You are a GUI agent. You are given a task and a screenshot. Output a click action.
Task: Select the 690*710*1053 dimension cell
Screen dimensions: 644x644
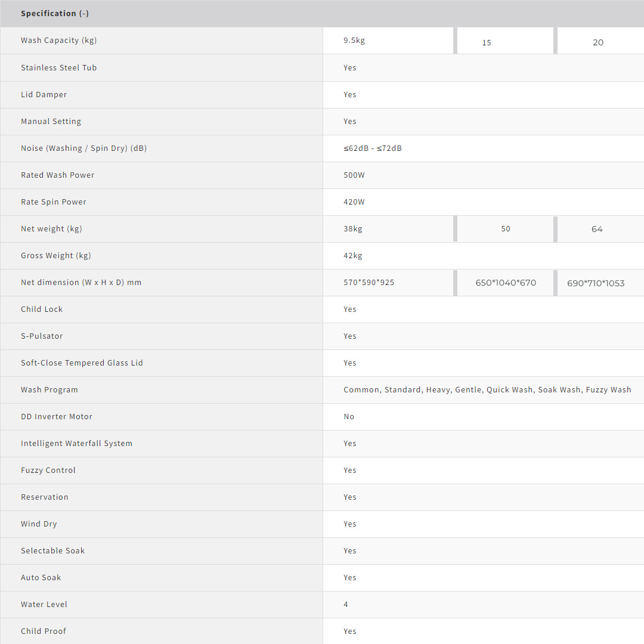coord(596,283)
